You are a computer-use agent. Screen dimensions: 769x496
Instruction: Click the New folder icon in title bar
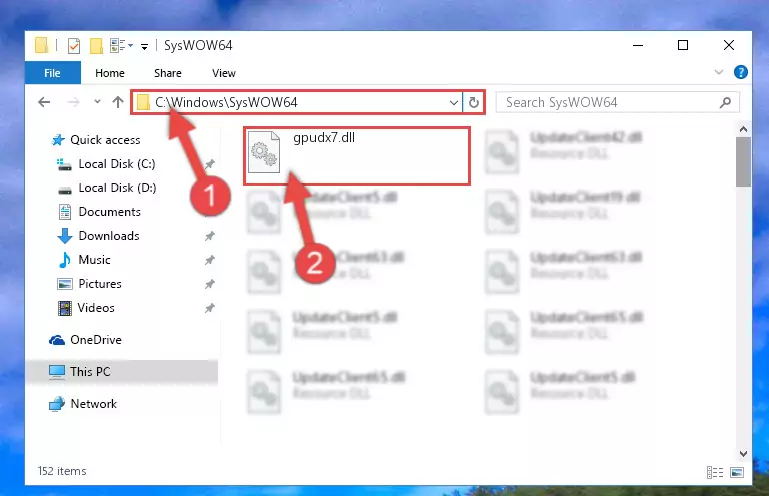96,46
